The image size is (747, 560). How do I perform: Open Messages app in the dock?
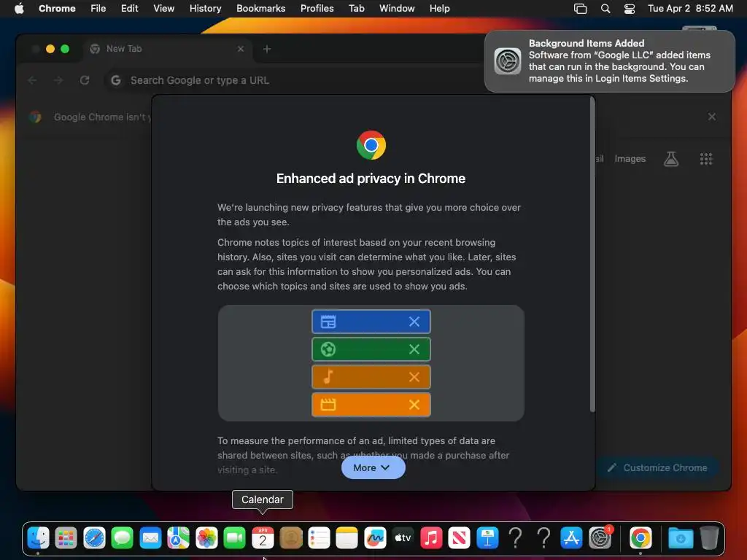point(123,538)
